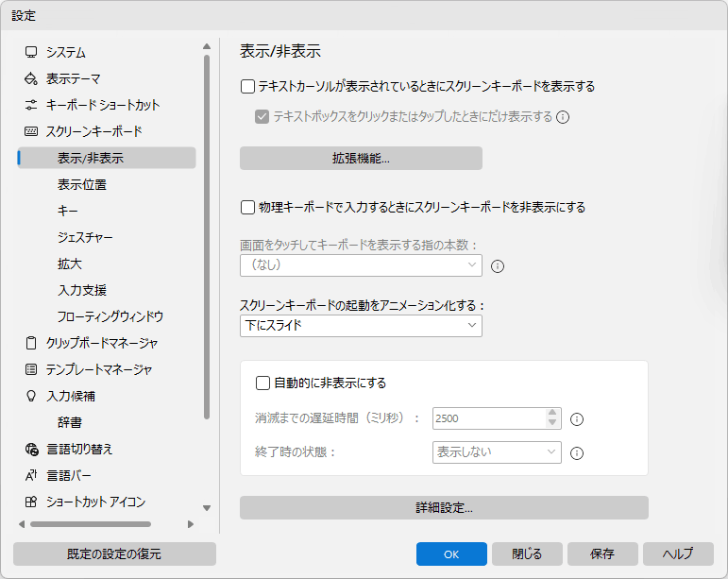Viewport: 728px width, 579px height.
Task: Select 言語バー in the tree
Action: (x=69, y=476)
